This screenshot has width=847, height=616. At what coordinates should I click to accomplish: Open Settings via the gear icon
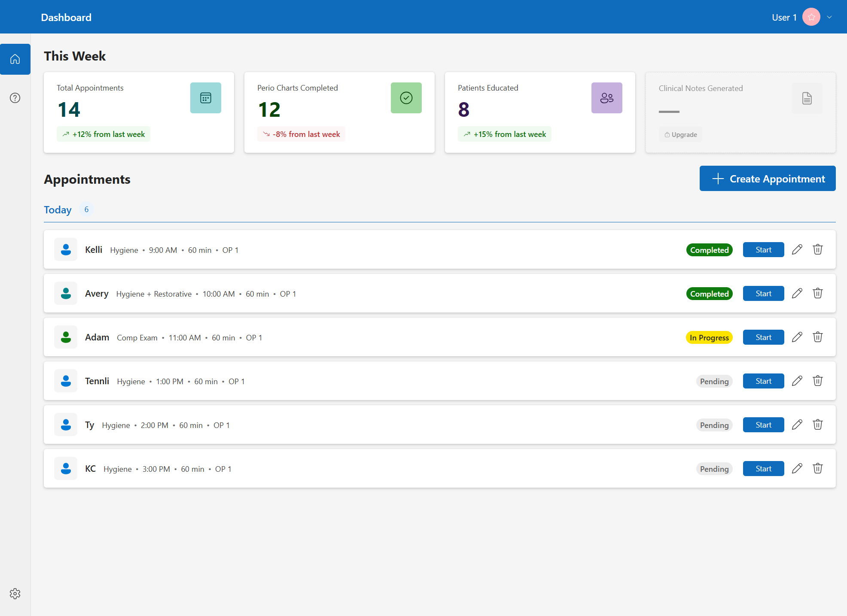[15, 594]
